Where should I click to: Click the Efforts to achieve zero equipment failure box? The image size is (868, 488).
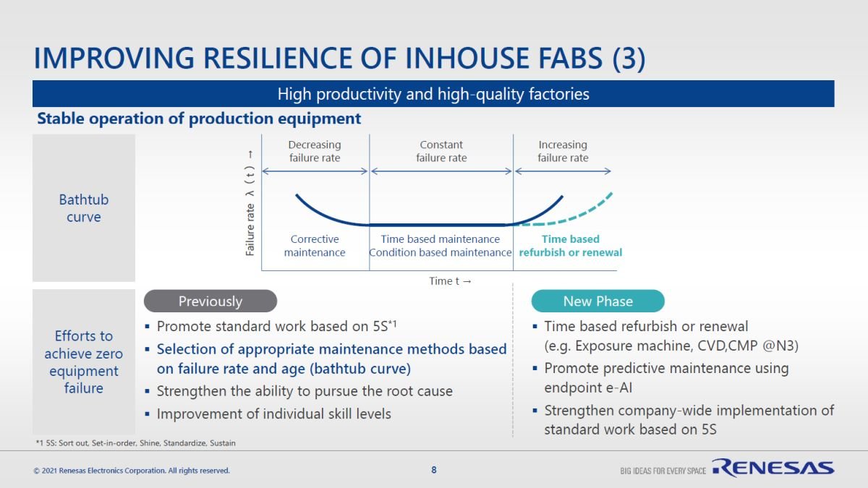point(84,362)
